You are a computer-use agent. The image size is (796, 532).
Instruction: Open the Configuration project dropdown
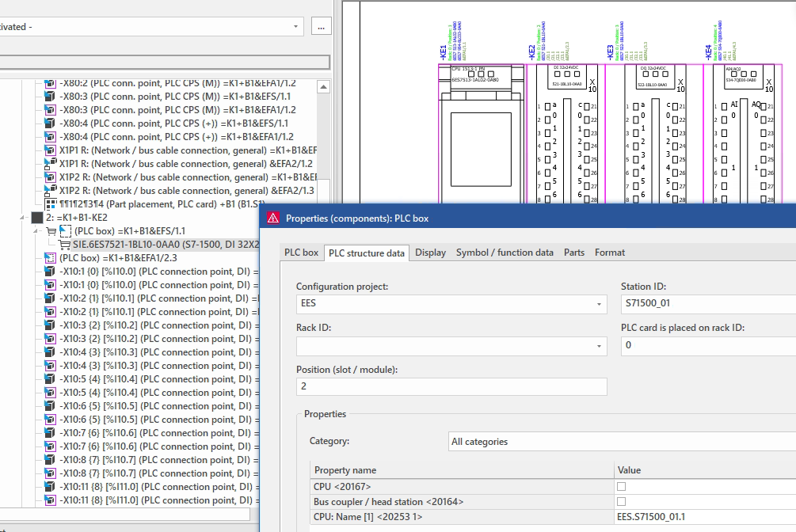[598, 303]
